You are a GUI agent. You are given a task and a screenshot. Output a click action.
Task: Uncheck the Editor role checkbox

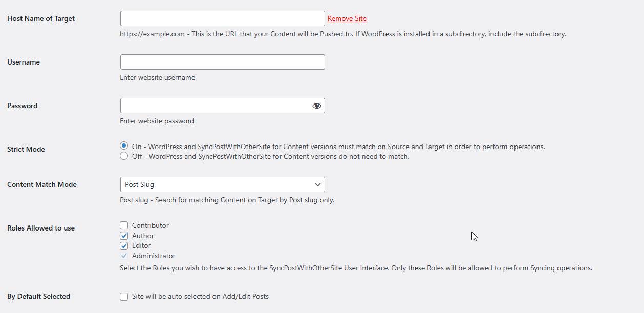124,245
